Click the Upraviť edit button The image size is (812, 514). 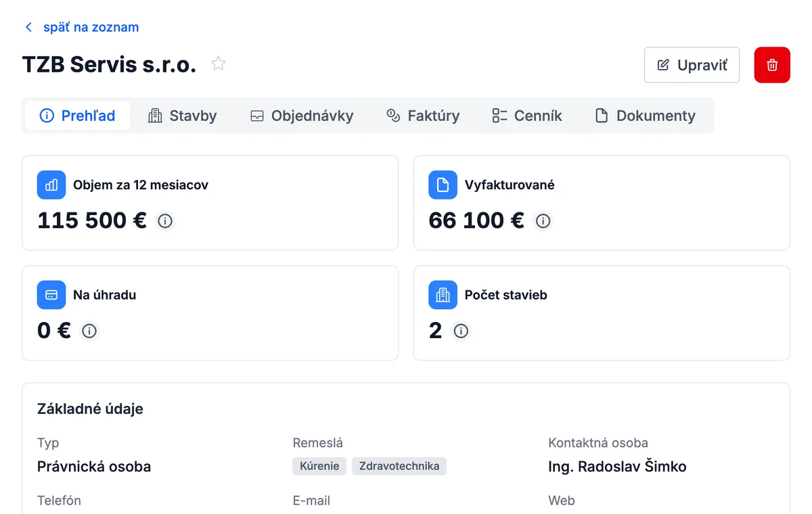pyautogui.click(x=692, y=65)
